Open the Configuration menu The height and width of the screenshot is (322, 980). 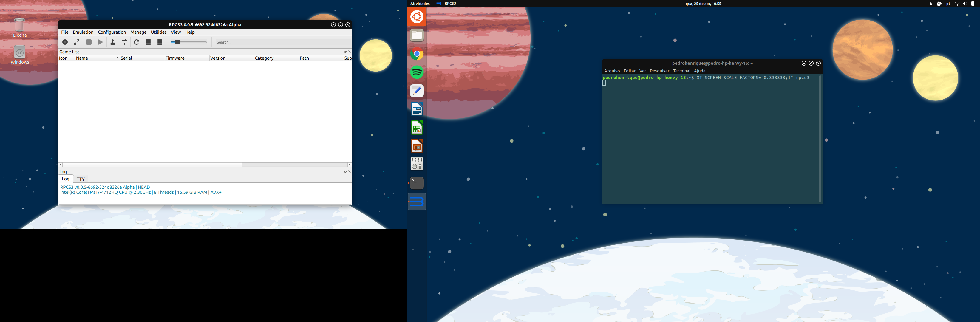(112, 32)
